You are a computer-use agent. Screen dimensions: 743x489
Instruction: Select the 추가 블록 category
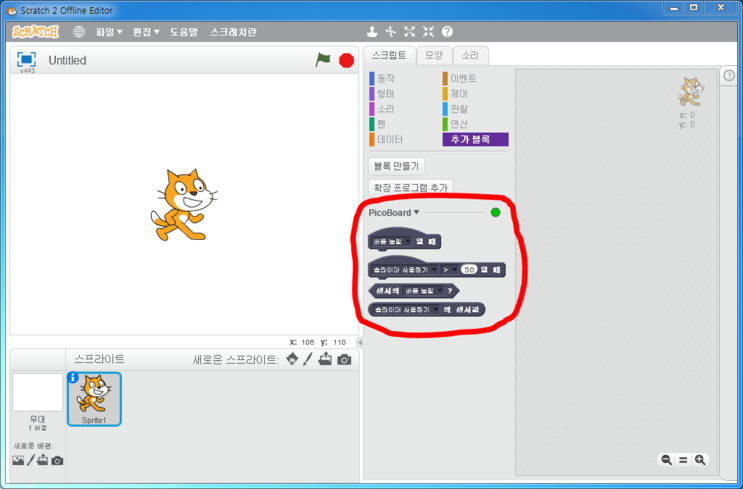(x=475, y=139)
